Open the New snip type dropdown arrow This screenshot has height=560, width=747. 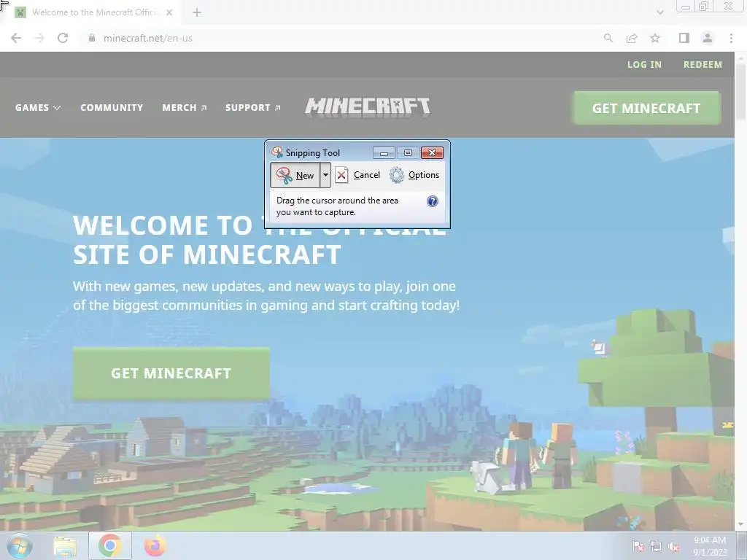[325, 175]
